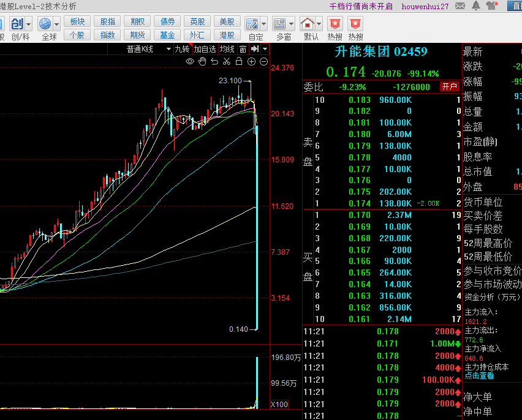522x420 pixels.
Task: Zoom out with the minus circle icon
Action: pyautogui.click(x=263, y=62)
